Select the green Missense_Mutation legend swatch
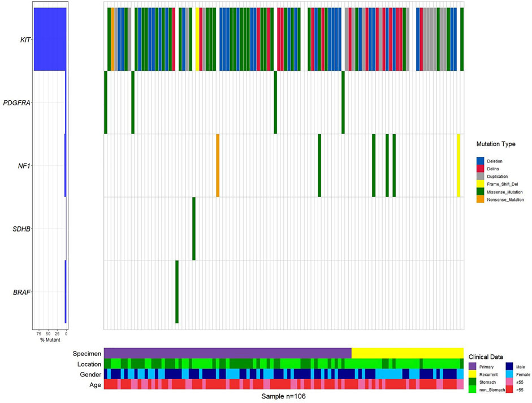Viewport: 532px width, 403px height. (480, 192)
